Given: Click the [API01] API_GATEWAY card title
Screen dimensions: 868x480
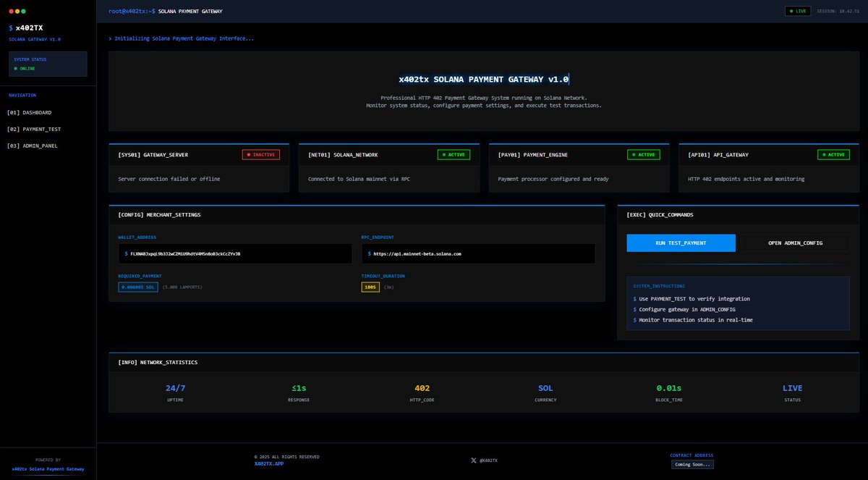Looking at the screenshot, I should (718, 155).
